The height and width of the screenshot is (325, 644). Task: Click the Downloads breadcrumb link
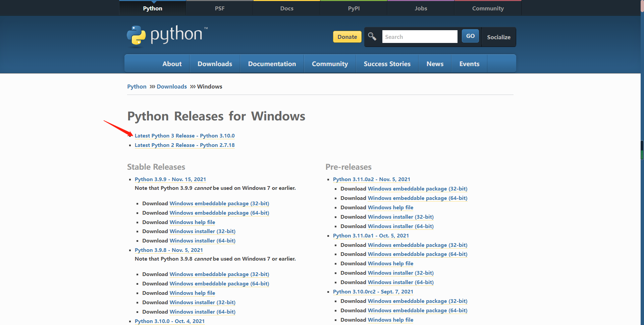click(172, 87)
